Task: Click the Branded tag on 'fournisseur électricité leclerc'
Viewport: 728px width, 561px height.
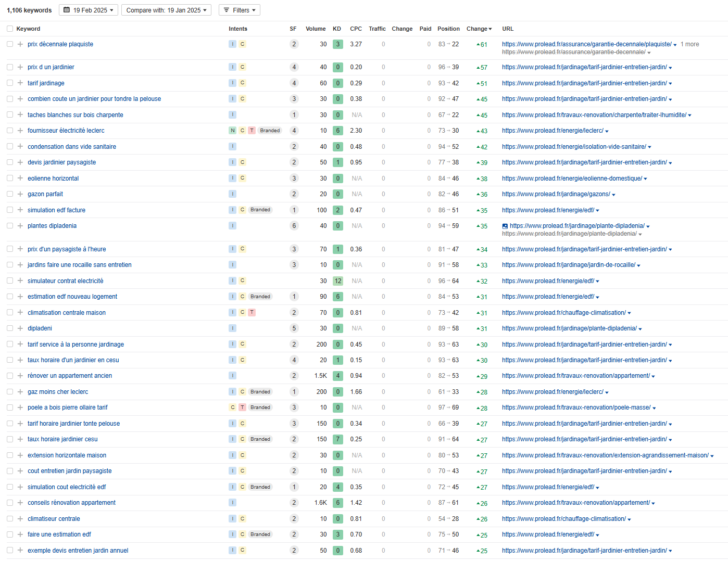Action: (270, 131)
